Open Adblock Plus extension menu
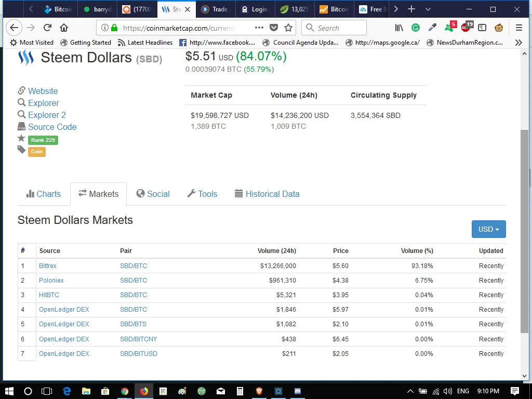The width and height of the screenshot is (532, 399). point(467,27)
